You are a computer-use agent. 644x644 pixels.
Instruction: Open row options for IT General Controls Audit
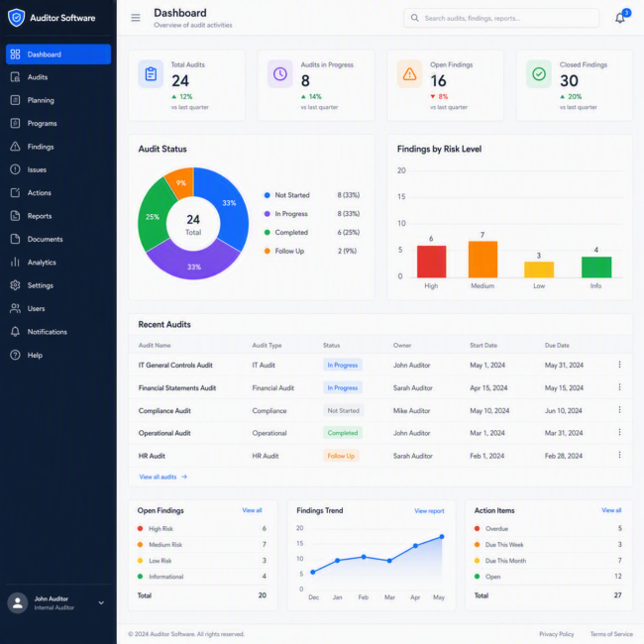[x=619, y=365]
